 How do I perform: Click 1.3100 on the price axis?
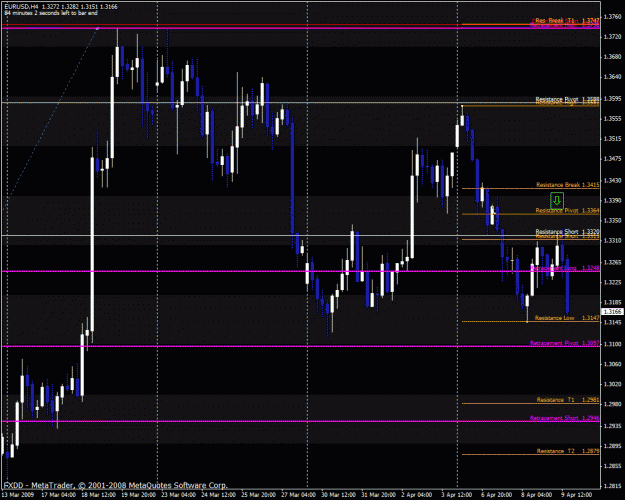coord(613,344)
